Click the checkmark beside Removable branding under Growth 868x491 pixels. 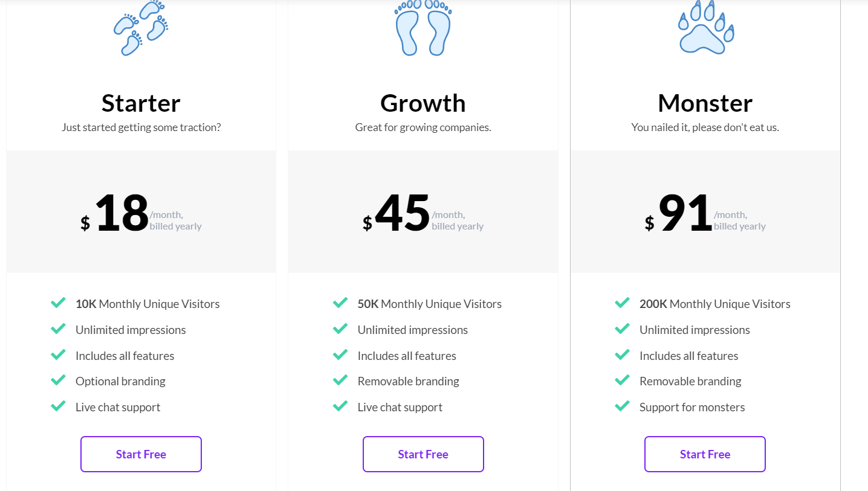click(x=340, y=380)
